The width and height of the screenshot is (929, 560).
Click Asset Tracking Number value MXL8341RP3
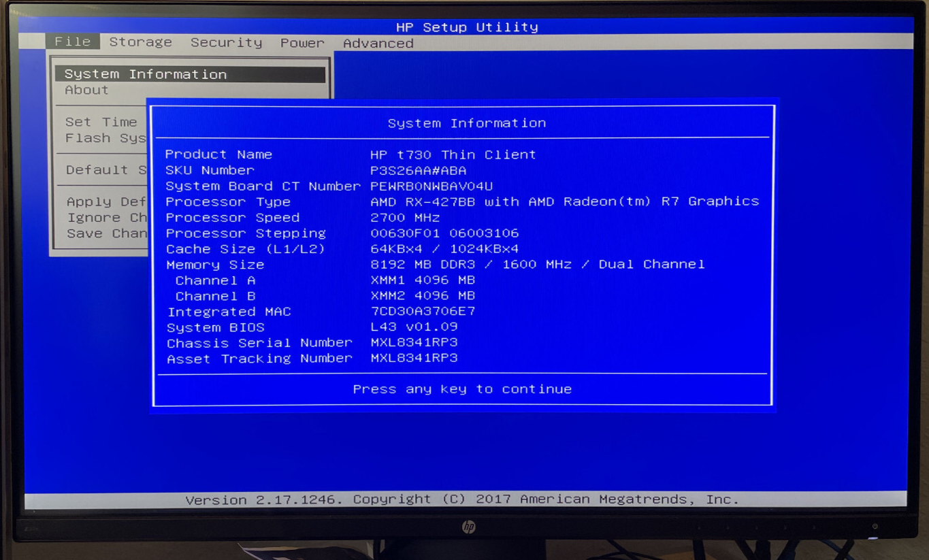click(x=414, y=358)
